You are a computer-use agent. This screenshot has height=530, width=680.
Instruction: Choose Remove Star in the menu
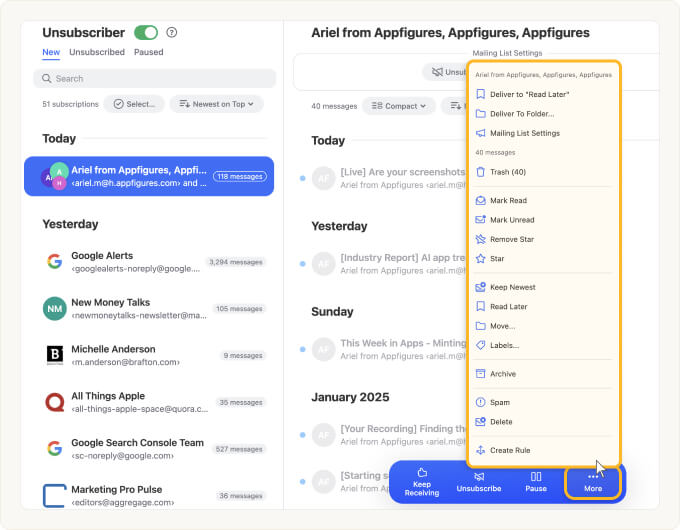[x=543, y=239]
